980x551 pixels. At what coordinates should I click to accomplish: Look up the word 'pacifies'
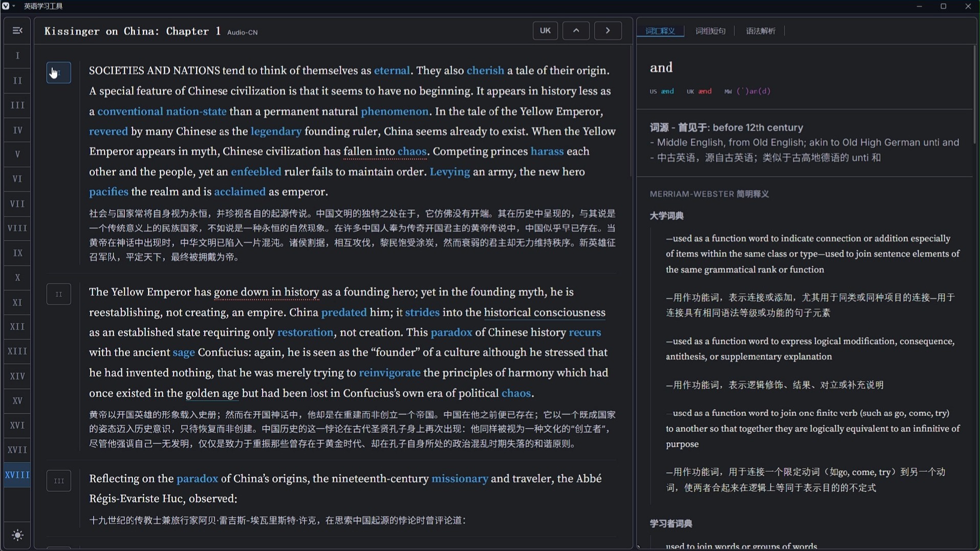tap(108, 192)
